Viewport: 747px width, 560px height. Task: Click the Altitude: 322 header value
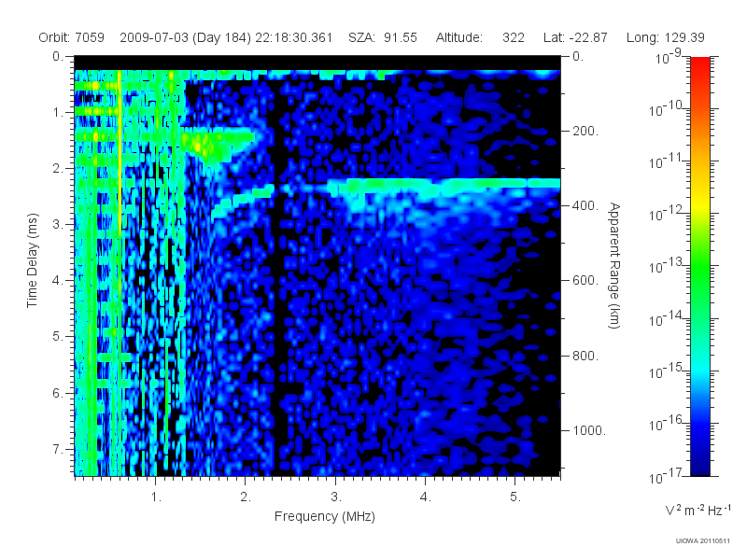pos(480,37)
